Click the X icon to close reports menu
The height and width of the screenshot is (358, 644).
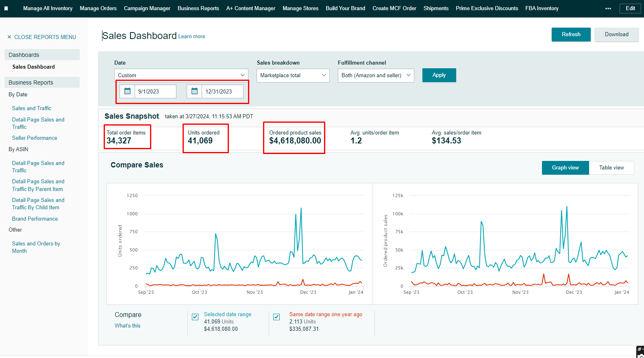click(9, 37)
